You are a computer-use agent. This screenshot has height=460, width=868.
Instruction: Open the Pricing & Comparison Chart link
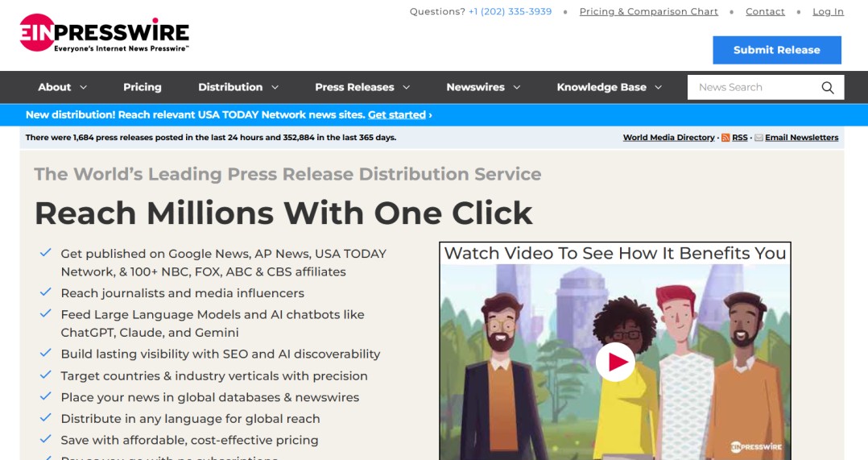648,11
